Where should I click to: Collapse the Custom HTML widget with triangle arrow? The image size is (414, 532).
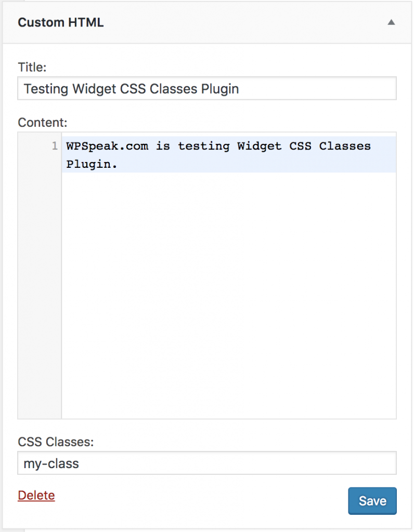point(391,22)
